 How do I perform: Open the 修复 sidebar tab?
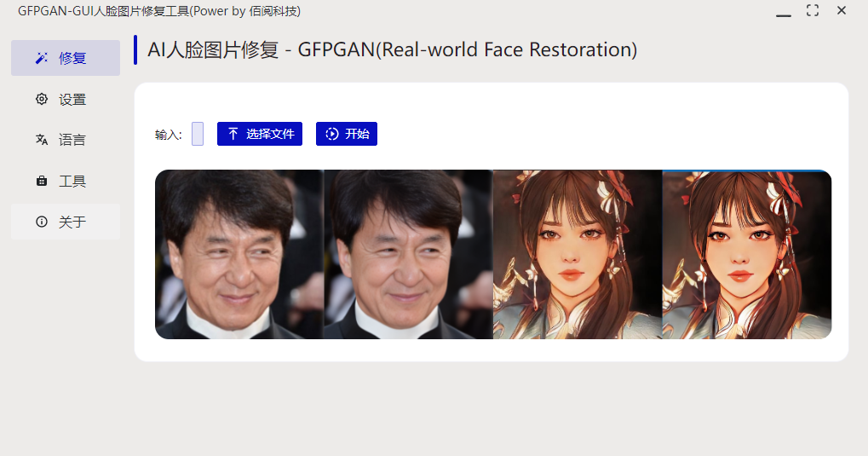(66, 58)
